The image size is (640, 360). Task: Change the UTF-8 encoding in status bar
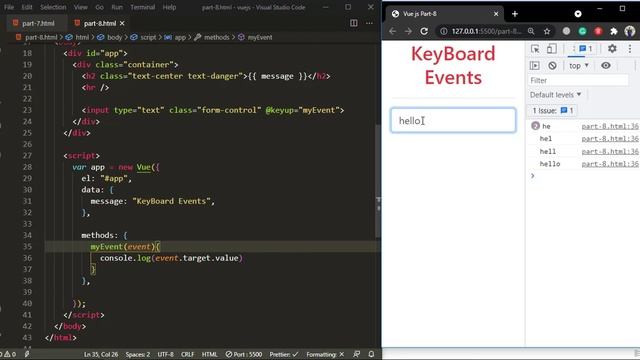tap(165, 354)
